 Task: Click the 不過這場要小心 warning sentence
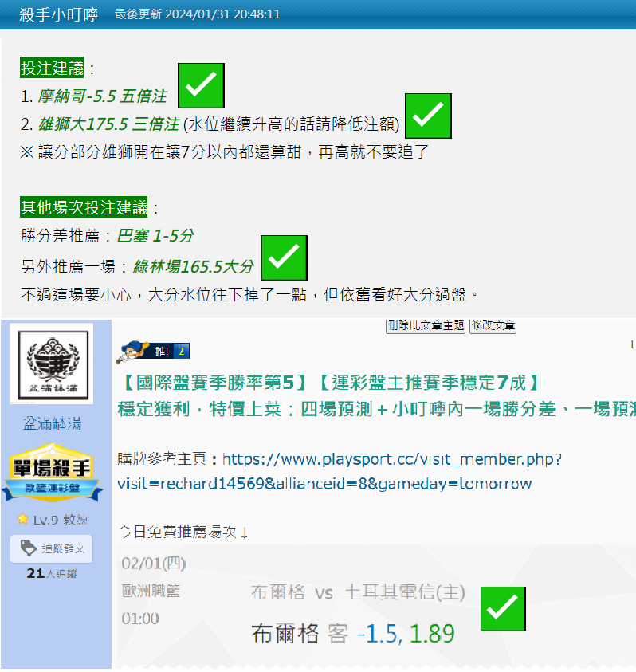(x=249, y=294)
